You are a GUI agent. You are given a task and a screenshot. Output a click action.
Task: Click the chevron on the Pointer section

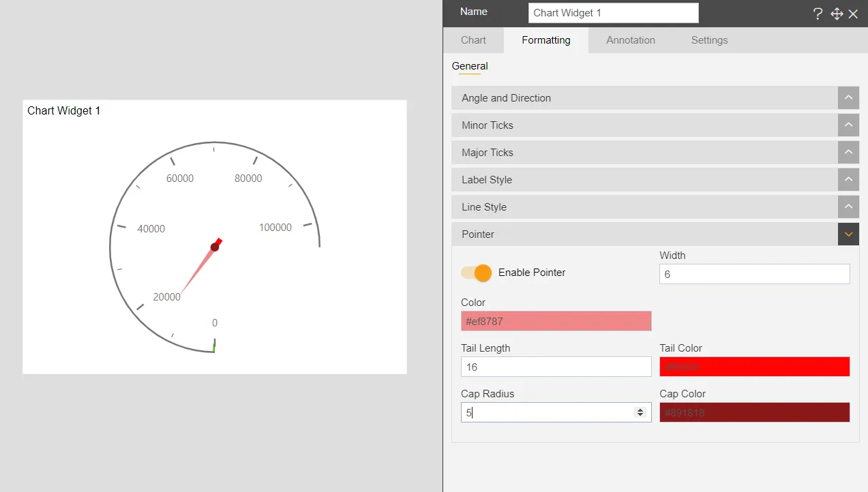point(848,234)
